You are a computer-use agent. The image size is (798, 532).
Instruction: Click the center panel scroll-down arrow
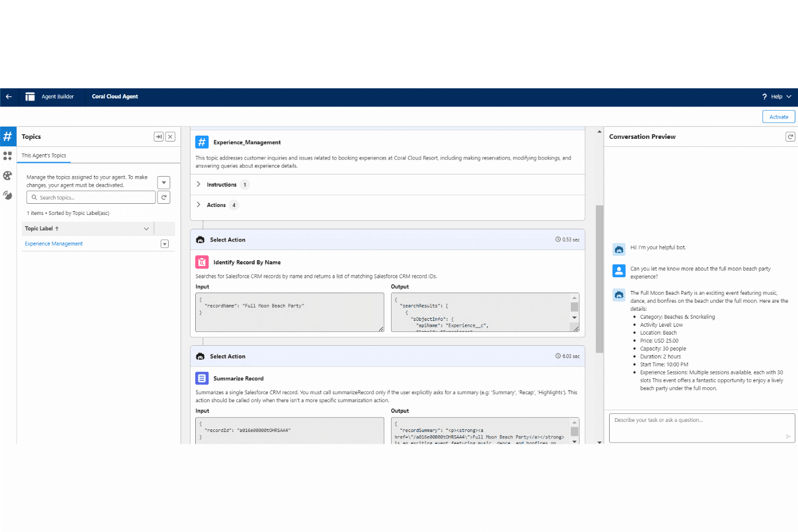tap(600, 442)
